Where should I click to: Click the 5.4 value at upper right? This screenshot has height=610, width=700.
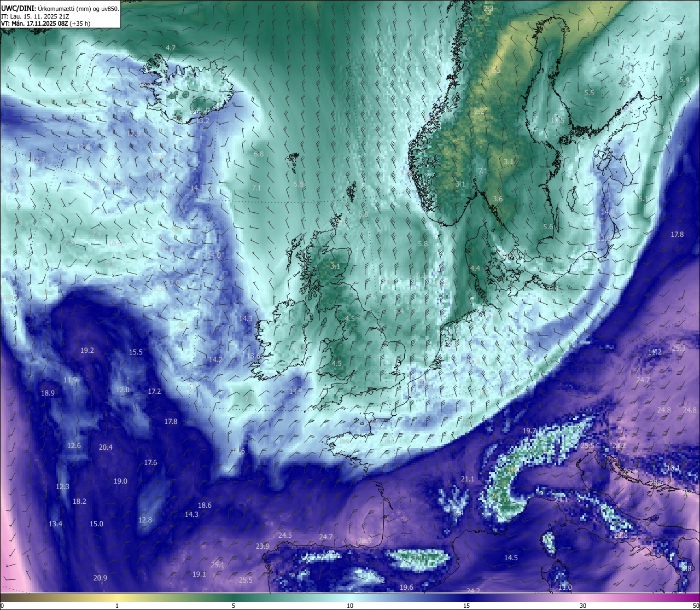(684, 80)
